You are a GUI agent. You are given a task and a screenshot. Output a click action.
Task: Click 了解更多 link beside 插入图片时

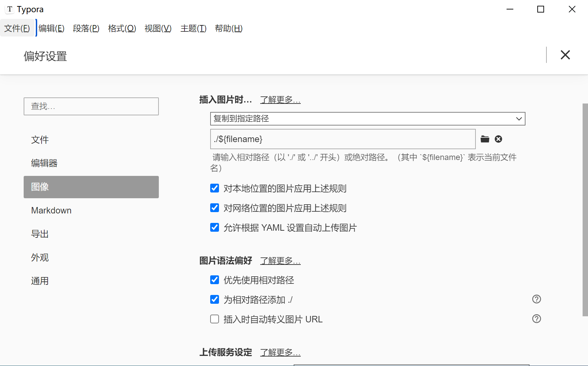pyautogui.click(x=280, y=100)
